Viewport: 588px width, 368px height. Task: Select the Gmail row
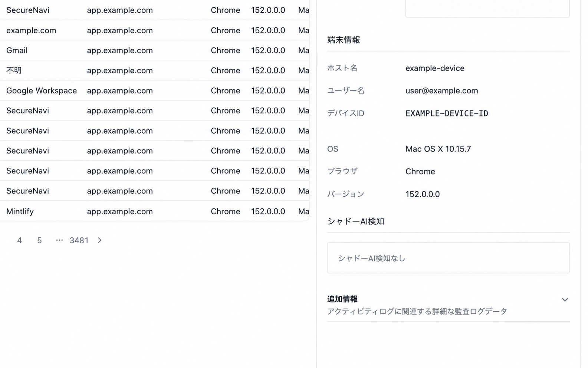pyautogui.click(x=154, y=50)
